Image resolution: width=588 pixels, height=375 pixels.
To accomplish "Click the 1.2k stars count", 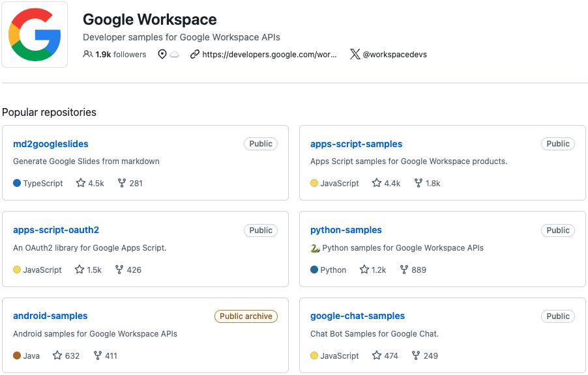I will point(379,270).
